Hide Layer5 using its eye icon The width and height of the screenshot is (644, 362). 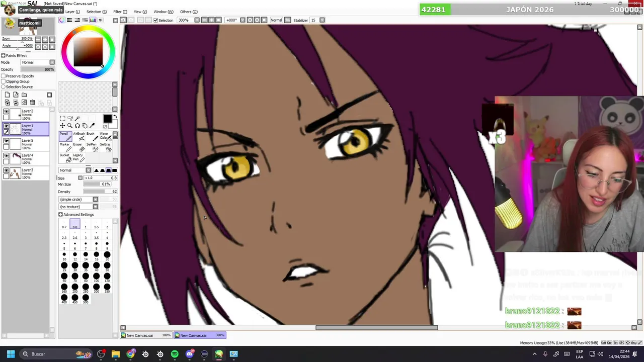click(6, 141)
